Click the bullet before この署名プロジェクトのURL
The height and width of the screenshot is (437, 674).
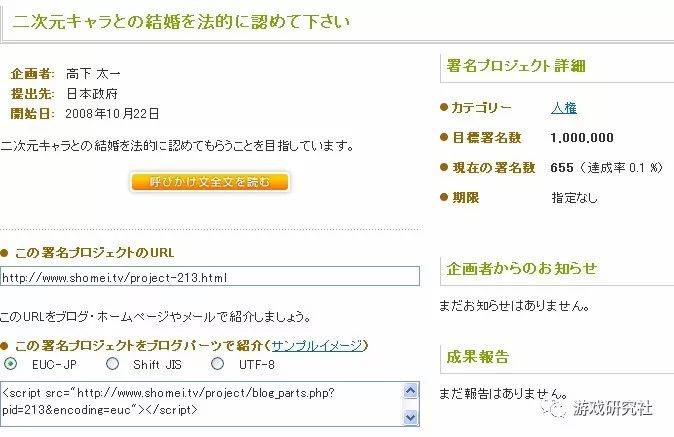pyautogui.click(x=4, y=253)
